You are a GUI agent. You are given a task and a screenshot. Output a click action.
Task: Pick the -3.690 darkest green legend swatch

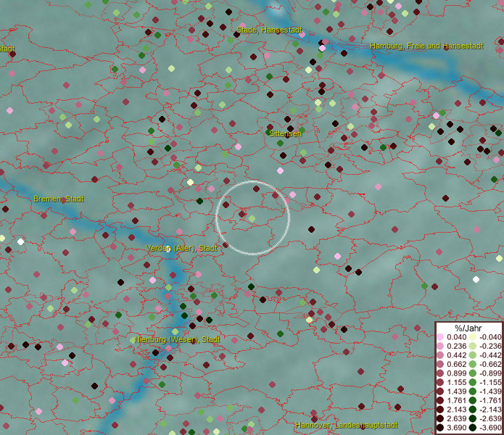[x=473, y=428]
